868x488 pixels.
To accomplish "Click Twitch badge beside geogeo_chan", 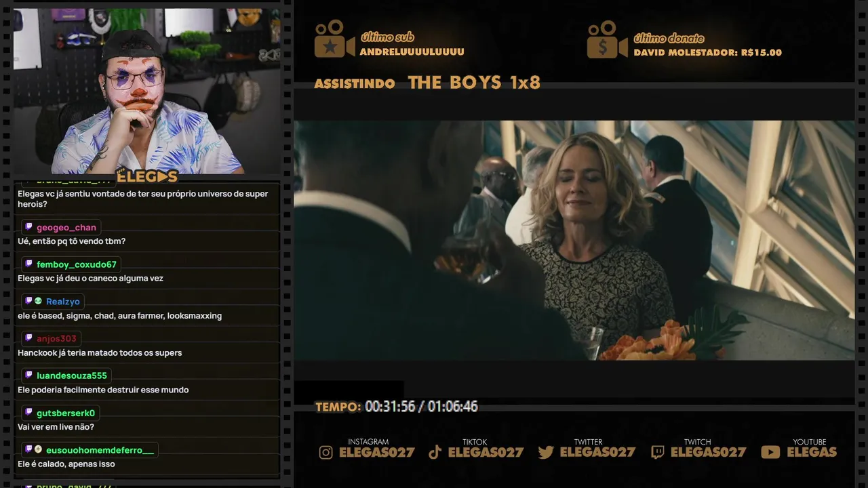I will [x=28, y=227].
